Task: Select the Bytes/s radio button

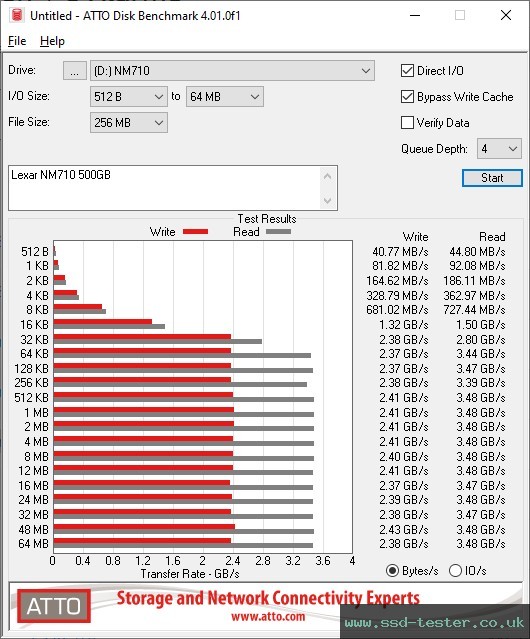Action: (x=392, y=571)
